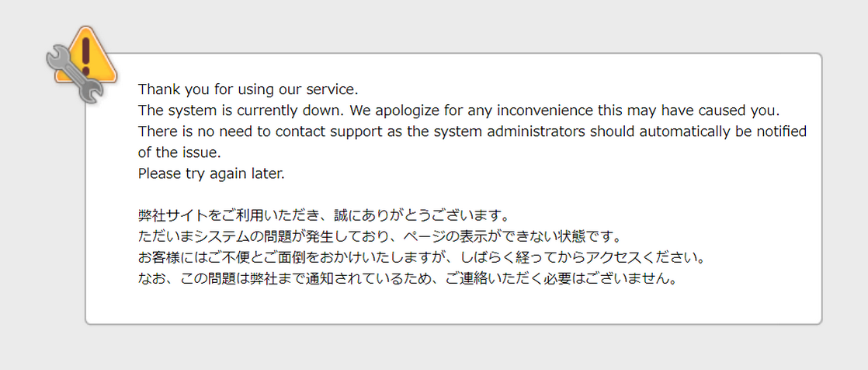The height and width of the screenshot is (370, 868).
Task: Click the Japanese line starting with 弊社サイト
Action: [x=322, y=215]
